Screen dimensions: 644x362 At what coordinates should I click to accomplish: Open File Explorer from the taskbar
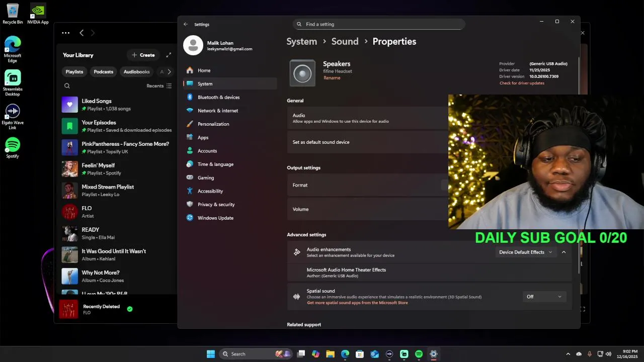pyautogui.click(x=330, y=354)
